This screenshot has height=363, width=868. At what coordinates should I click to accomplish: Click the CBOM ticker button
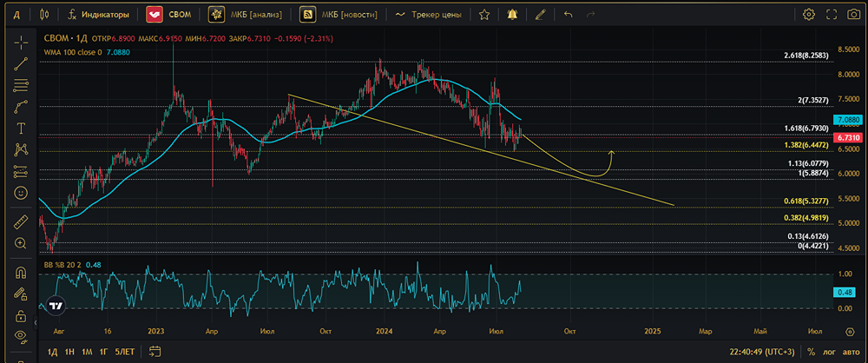tap(169, 15)
